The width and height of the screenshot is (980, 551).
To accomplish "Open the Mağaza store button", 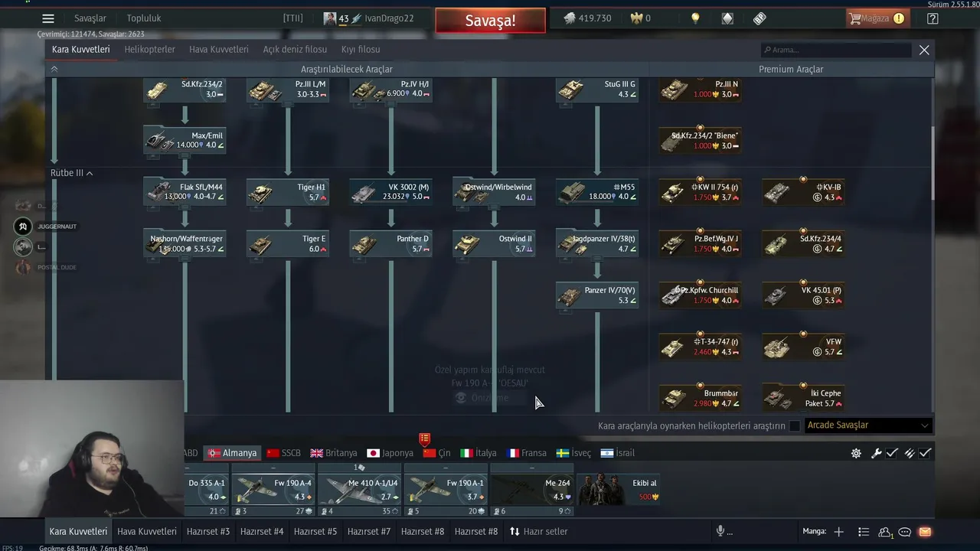I will pyautogui.click(x=877, y=18).
